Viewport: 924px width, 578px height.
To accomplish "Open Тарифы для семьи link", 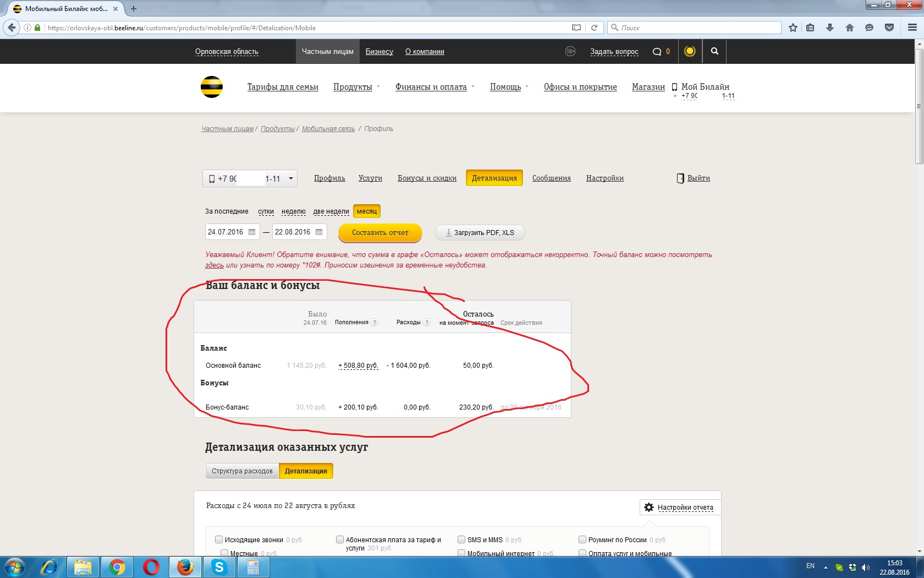I will (283, 87).
